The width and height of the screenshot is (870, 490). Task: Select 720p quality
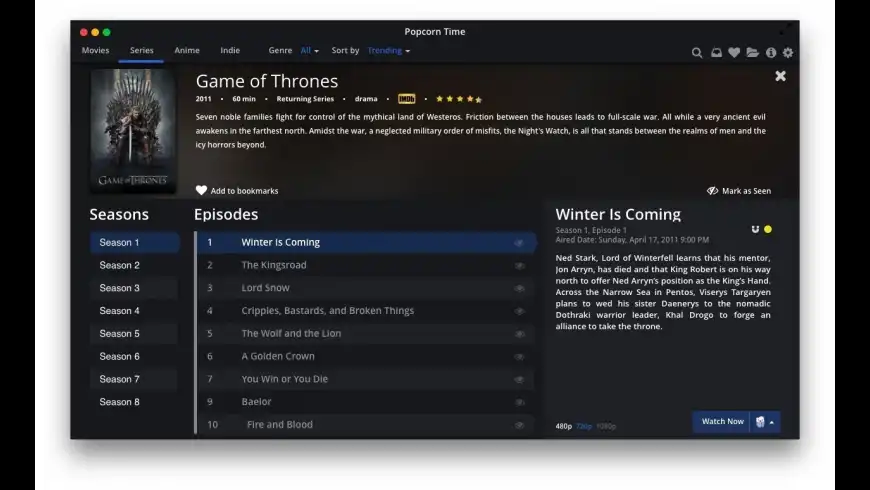click(x=584, y=426)
